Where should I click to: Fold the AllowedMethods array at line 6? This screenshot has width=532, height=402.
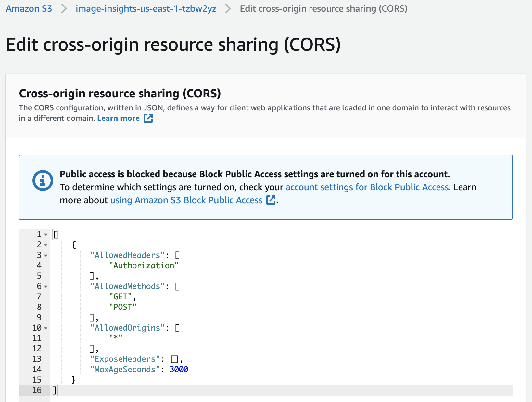pyautogui.click(x=46, y=286)
